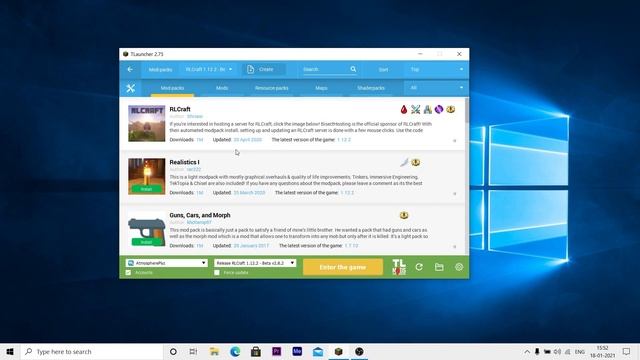Open the TL Mods logo button

tap(399, 267)
